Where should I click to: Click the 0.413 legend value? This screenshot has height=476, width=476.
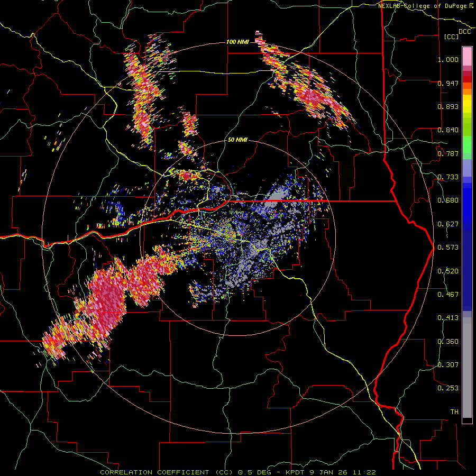[x=448, y=318]
